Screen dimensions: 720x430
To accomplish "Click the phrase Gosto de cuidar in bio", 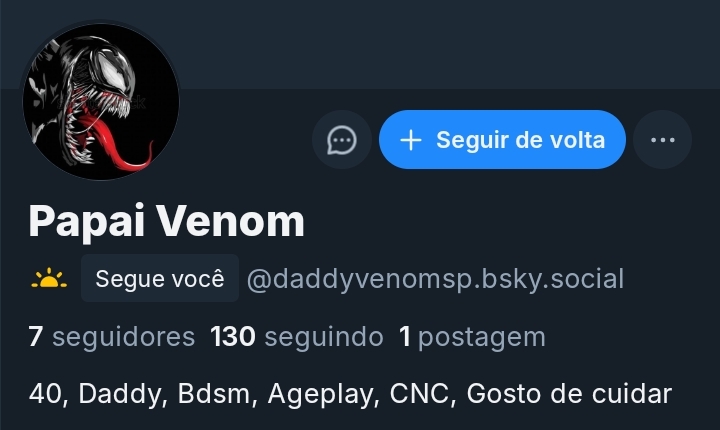I will (x=569, y=394).
